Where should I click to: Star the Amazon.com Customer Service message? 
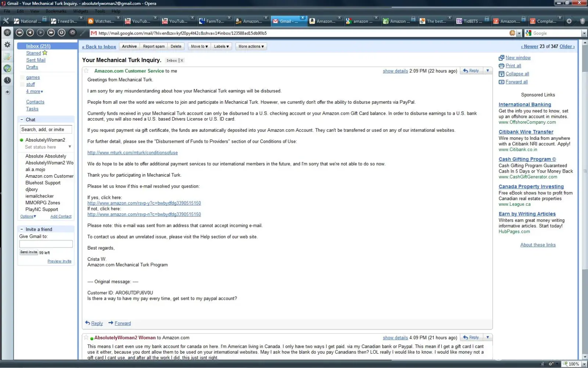[x=86, y=71]
